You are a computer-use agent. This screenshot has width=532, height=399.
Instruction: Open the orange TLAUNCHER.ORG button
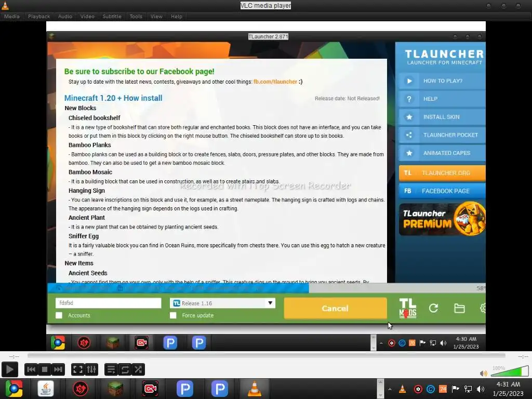[442, 172]
